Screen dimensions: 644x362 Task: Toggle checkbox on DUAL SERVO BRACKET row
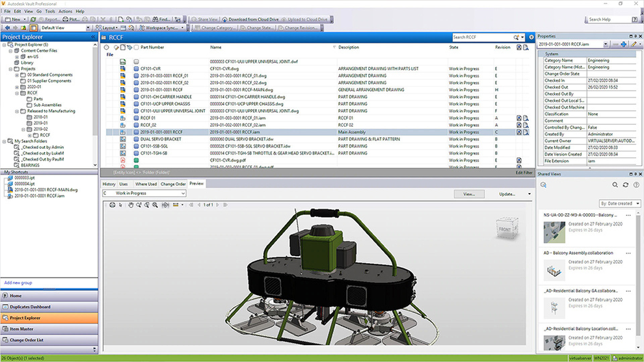point(137,139)
